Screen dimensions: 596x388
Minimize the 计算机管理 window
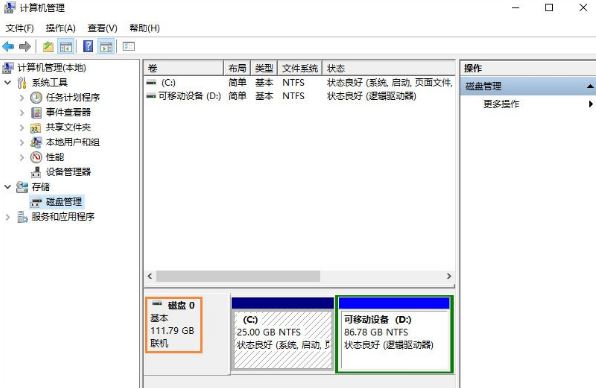(515, 8)
